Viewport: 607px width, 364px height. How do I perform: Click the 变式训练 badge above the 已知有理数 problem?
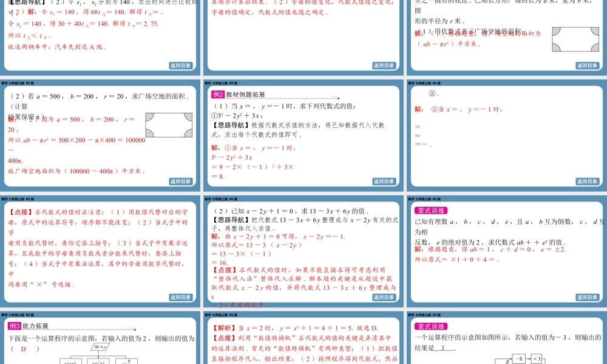tap(430, 211)
